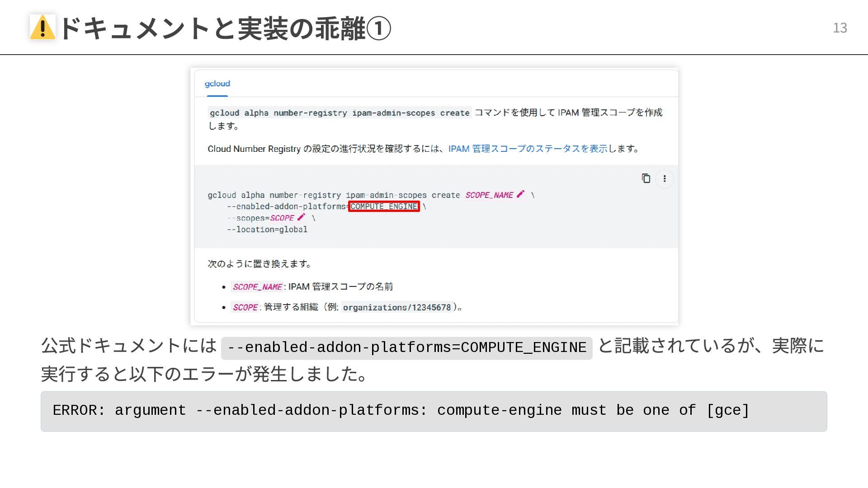Click the organizations/12345678 example code
The height and width of the screenshot is (488, 868).
coord(396,307)
